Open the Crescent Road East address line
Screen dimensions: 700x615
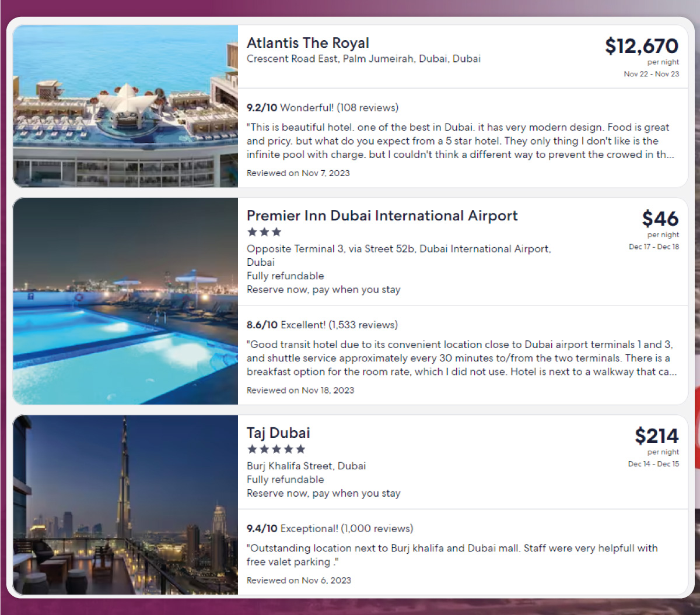pyautogui.click(x=363, y=59)
